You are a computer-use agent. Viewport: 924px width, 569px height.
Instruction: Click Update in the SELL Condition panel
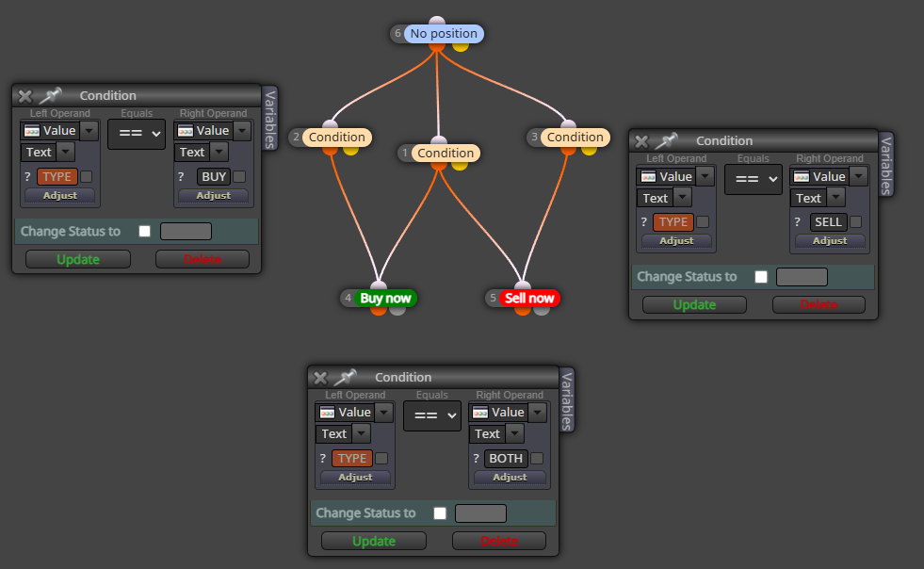694,305
